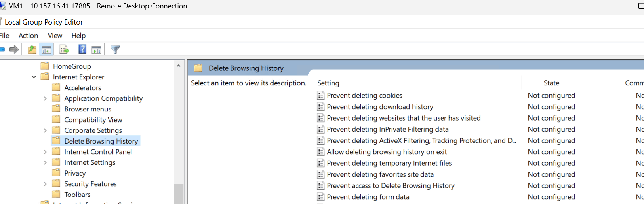Viewport: 644px width, 204px height.
Task: Click policy icon for Prevent deleting temporary Internet files
Action: [x=321, y=163]
